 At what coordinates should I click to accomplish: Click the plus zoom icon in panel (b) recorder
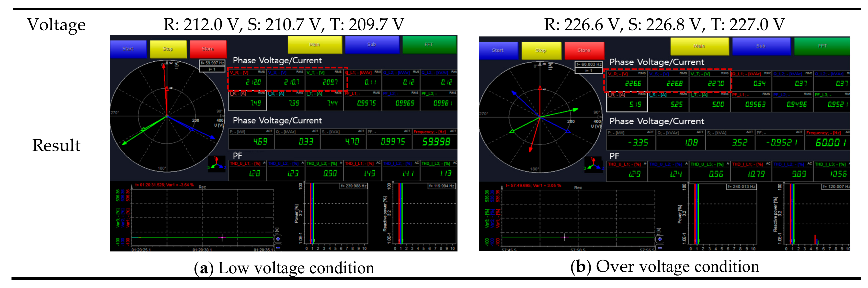pyautogui.click(x=660, y=239)
